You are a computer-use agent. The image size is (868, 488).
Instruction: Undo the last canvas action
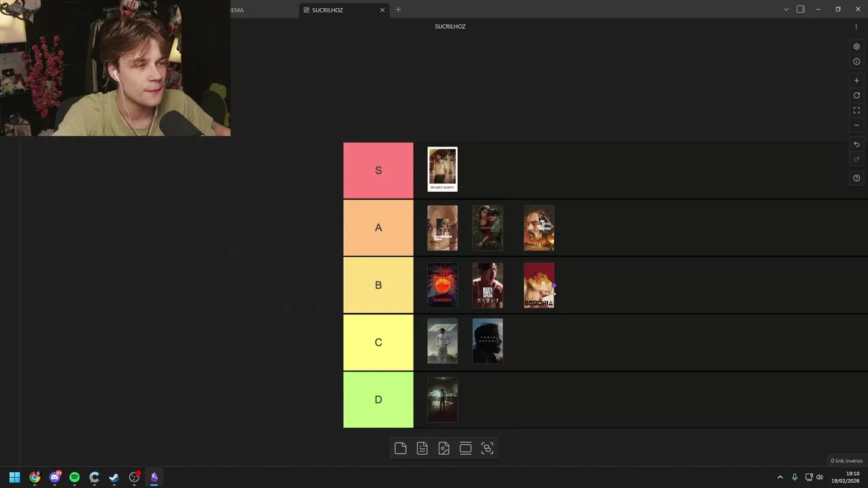[x=856, y=144]
